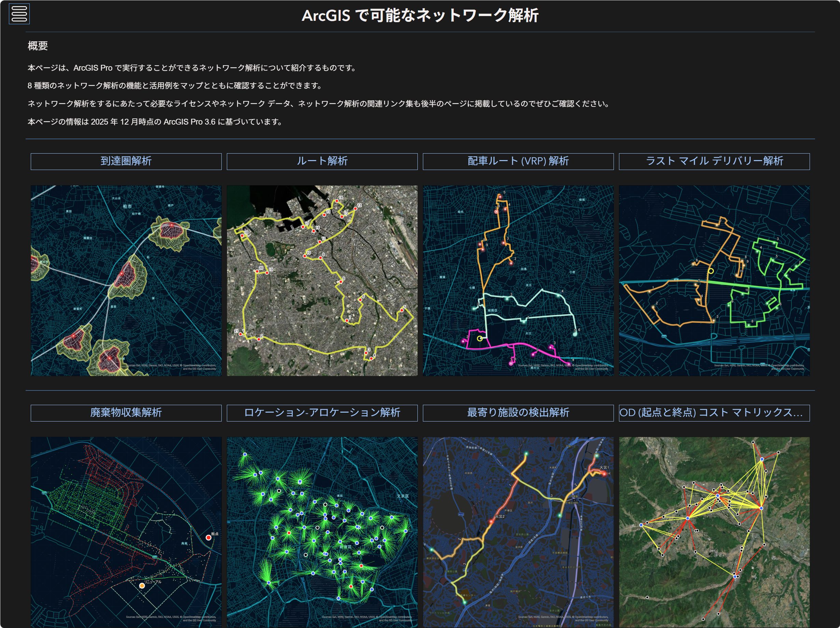Open the hamburger menu icon
840x628 pixels.
tap(19, 14)
